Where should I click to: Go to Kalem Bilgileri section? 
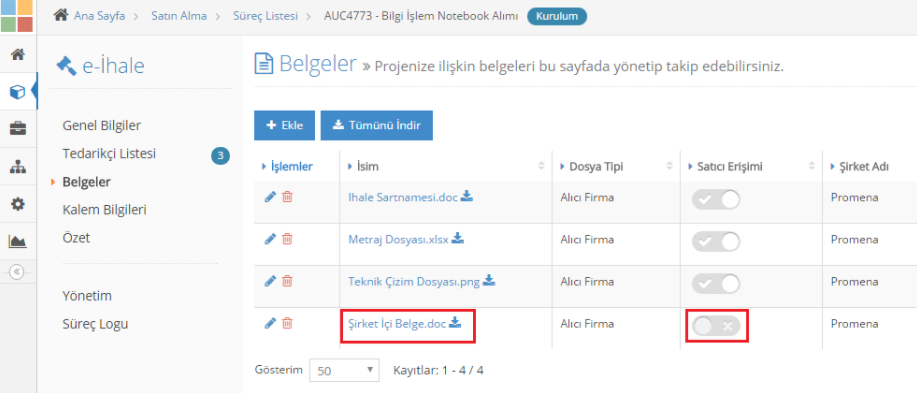pos(104,210)
